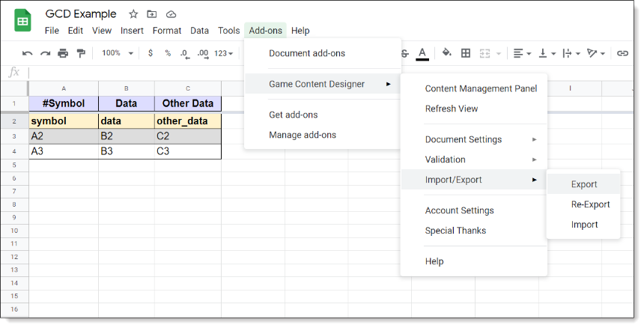Open the Edit menu
The width and height of the screenshot is (644, 328).
pos(76,31)
